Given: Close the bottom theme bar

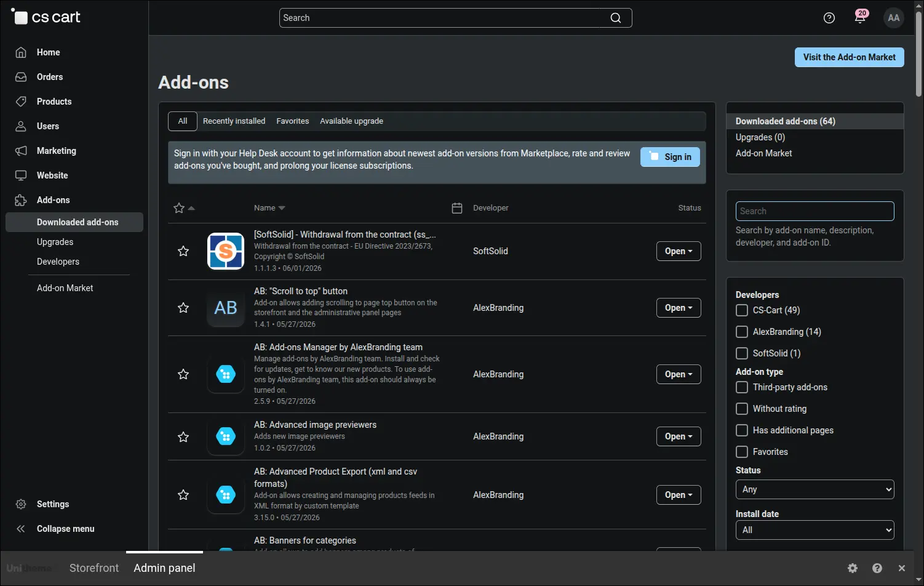Looking at the screenshot, I should [x=902, y=568].
